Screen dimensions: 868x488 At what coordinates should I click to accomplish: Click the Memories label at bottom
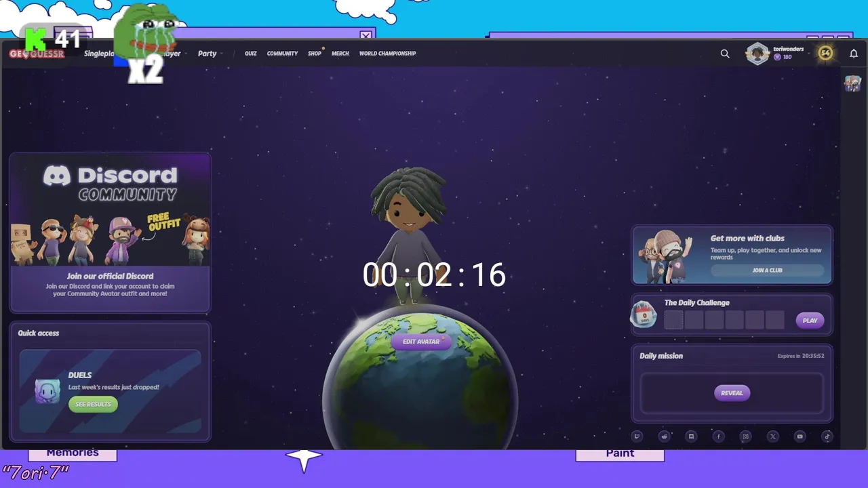click(x=73, y=453)
